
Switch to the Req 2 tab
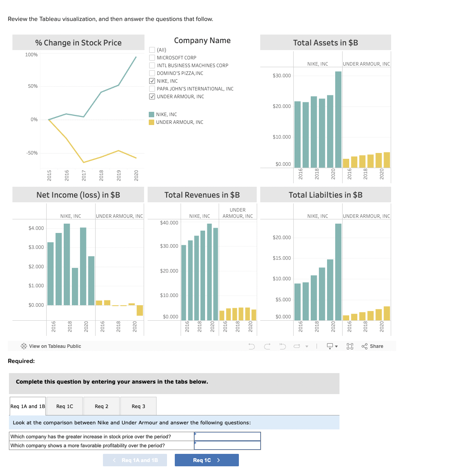101,406
